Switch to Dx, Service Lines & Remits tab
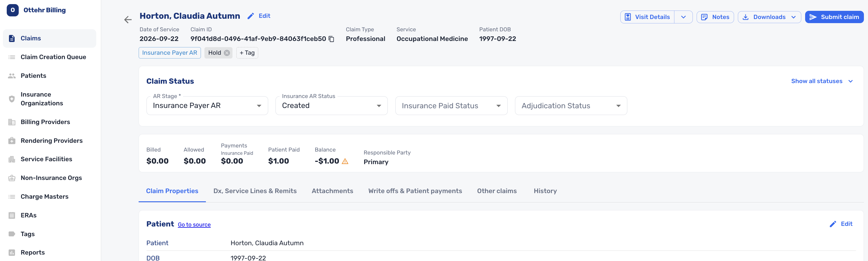868x261 pixels. coord(255,191)
